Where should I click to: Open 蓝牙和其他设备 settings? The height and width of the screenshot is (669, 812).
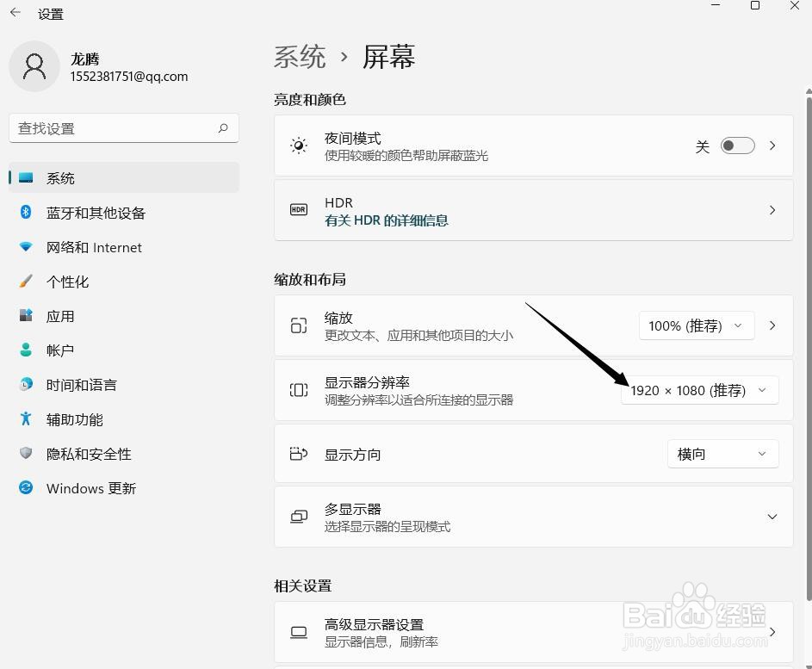pos(124,213)
